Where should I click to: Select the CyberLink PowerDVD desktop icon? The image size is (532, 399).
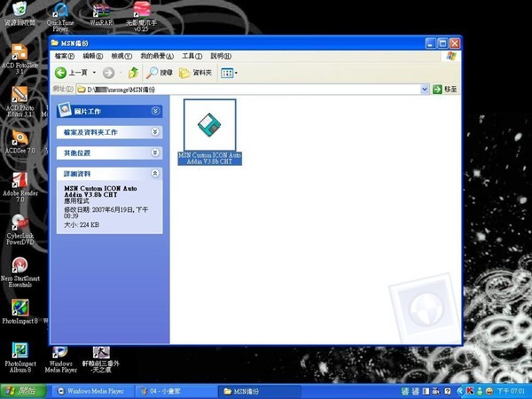[20, 230]
